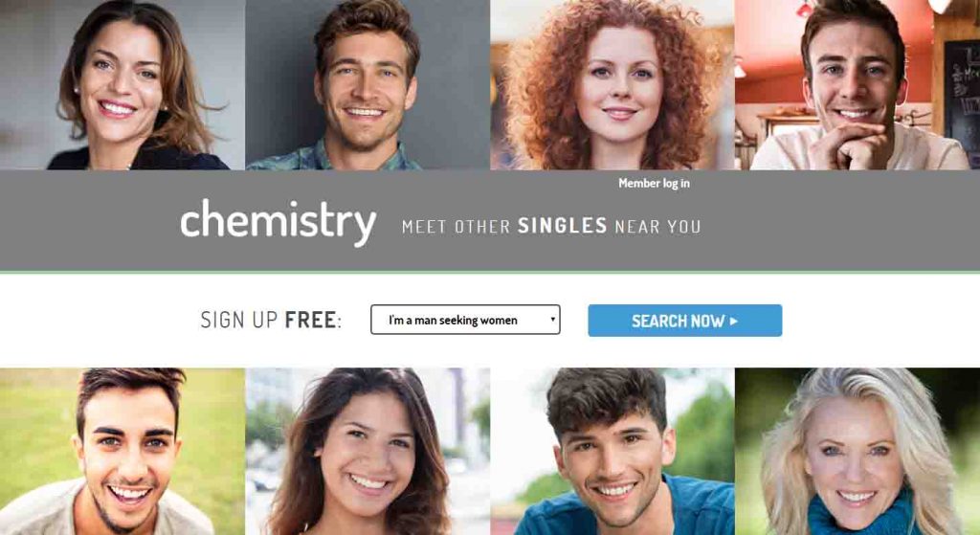Screen dimensions: 980x535
Task: Click the word FREE next to SIGN UP
Action: (311, 320)
